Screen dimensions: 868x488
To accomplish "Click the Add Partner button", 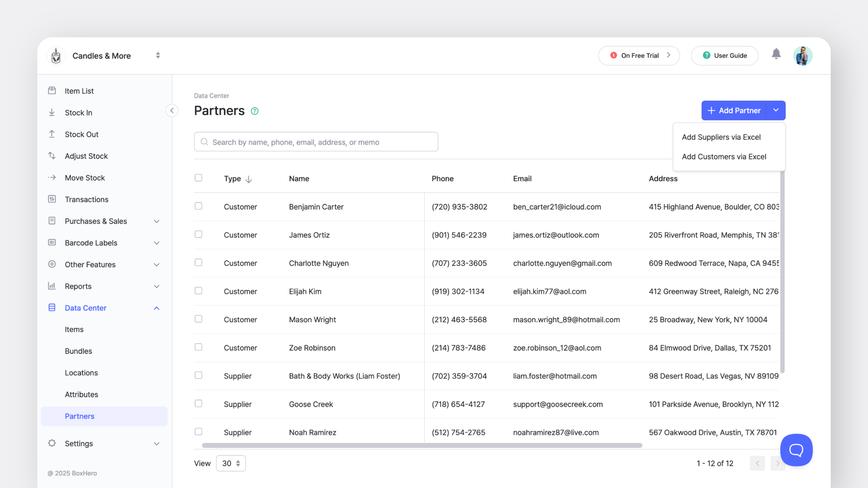I will point(734,110).
